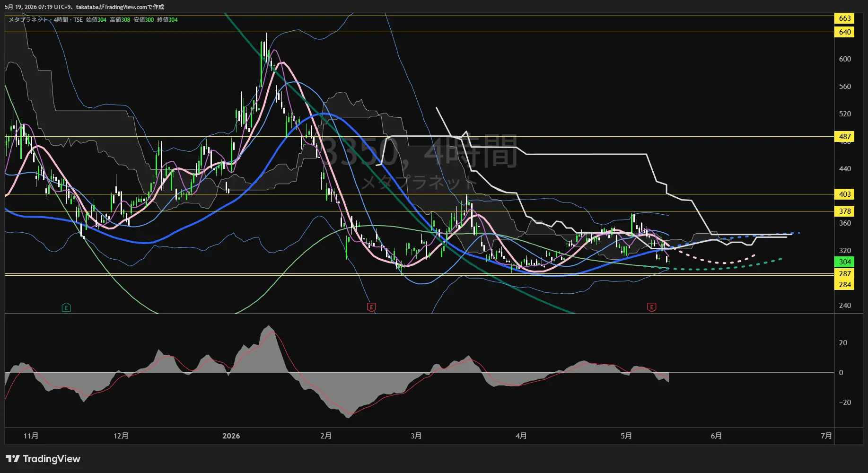Click the 560 price axis value
Screen dimensions: 868x473
845,87
